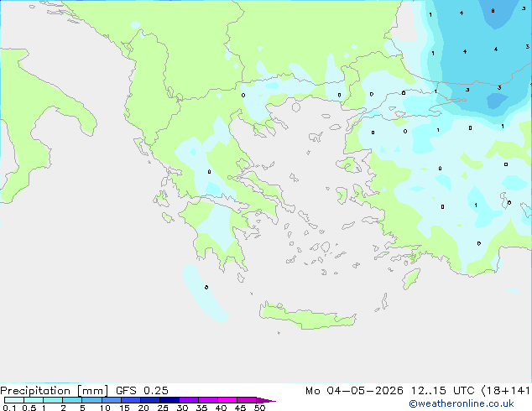
Task: Click the purple arrow beyond 50 mm
Action: (x=266, y=400)
